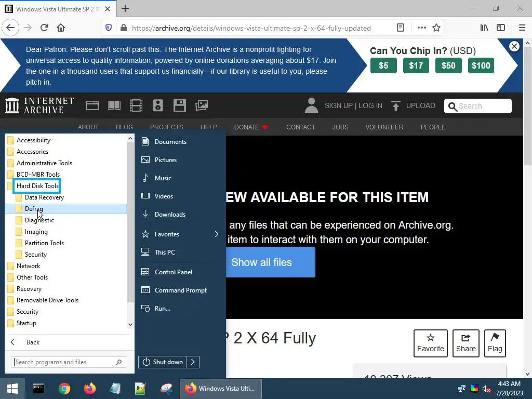Expand the Partition Tools subfolder
The width and height of the screenshot is (532, 399).
coord(66,243)
